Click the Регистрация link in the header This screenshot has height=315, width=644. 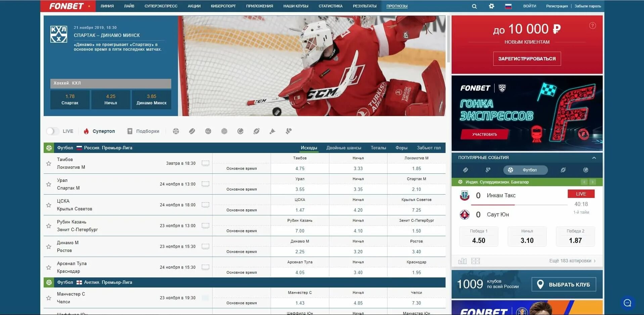point(557,6)
